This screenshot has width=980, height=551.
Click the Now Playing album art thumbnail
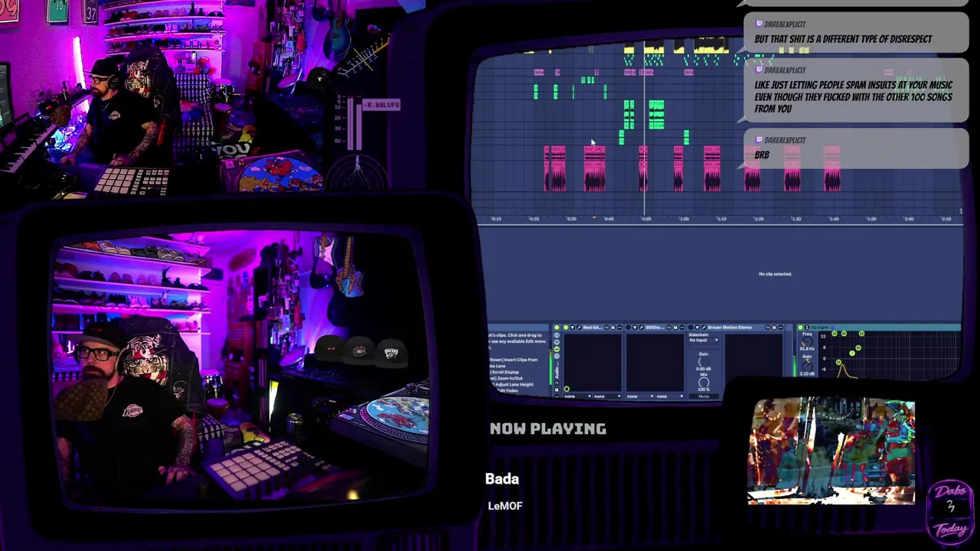(x=831, y=452)
